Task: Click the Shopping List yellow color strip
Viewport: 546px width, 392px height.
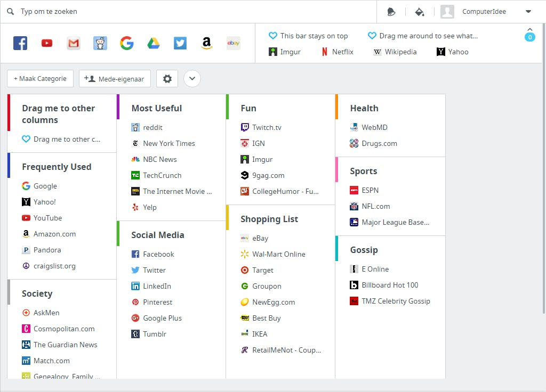Action: coord(227,218)
